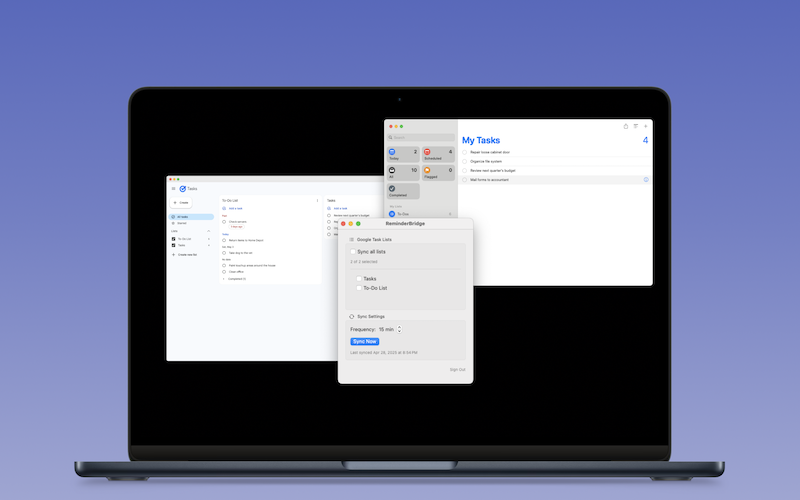The width and height of the screenshot is (800, 500).
Task: Adjust the sync Frequency stepper
Action: (x=400, y=329)
